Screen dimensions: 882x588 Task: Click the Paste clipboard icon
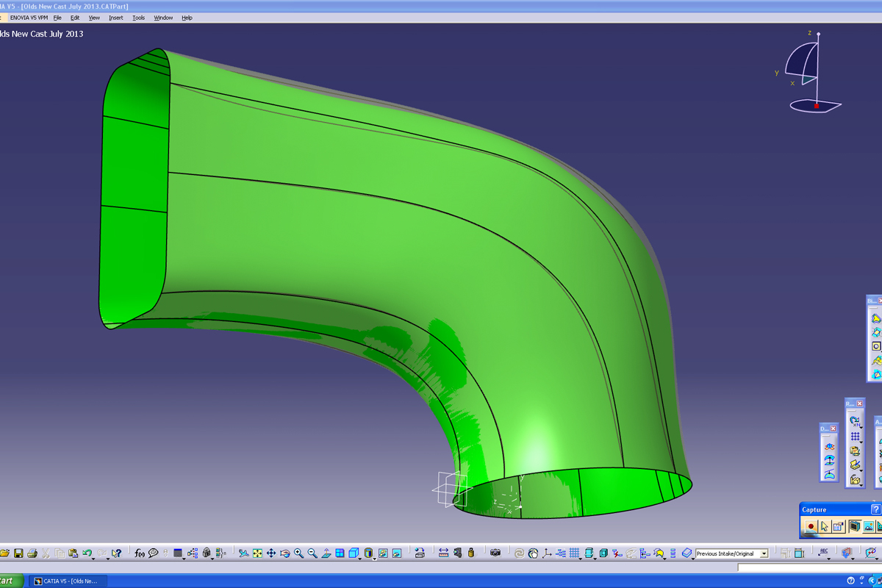click(73, 553)
